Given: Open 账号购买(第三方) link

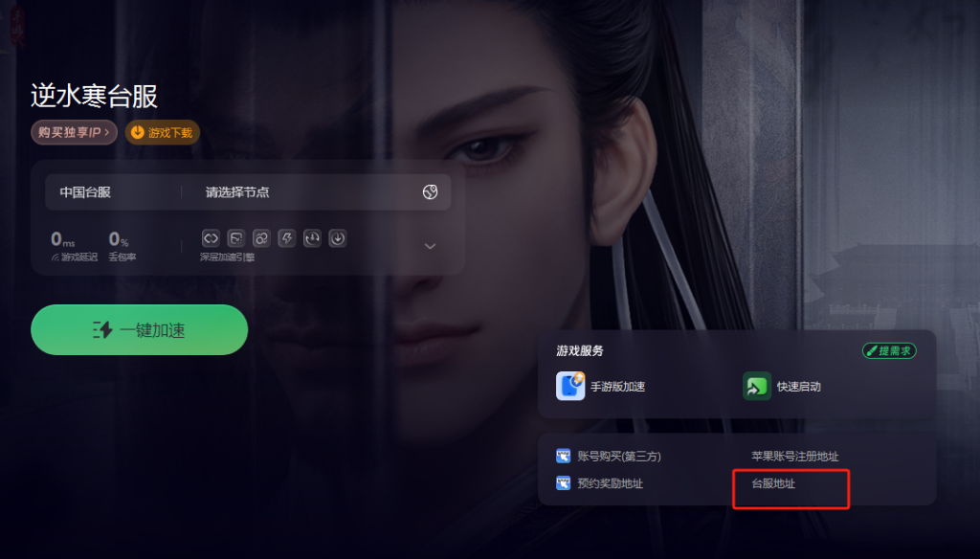Looking at the screenshot, I should 608,456.
